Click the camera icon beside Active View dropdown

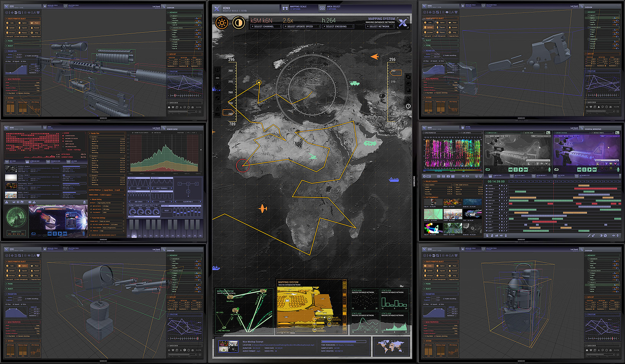pos(548,133)
